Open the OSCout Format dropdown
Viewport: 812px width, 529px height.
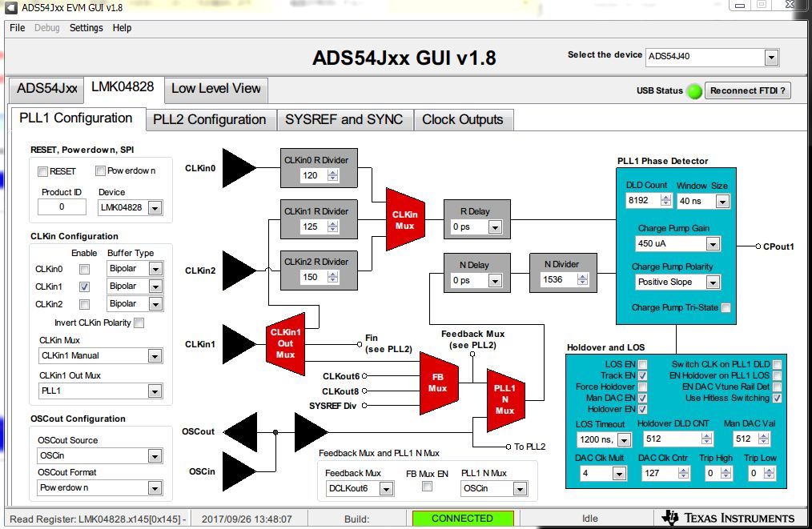tap(101, 487)
